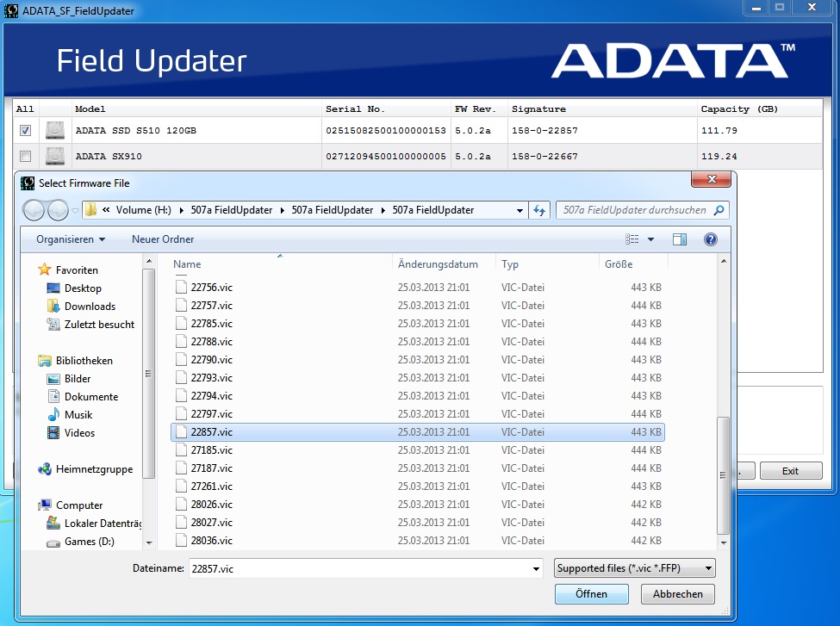Viewport: 840px width, 626px height.
Task: Open the Organisieren menu
Action: coord(70,239)
